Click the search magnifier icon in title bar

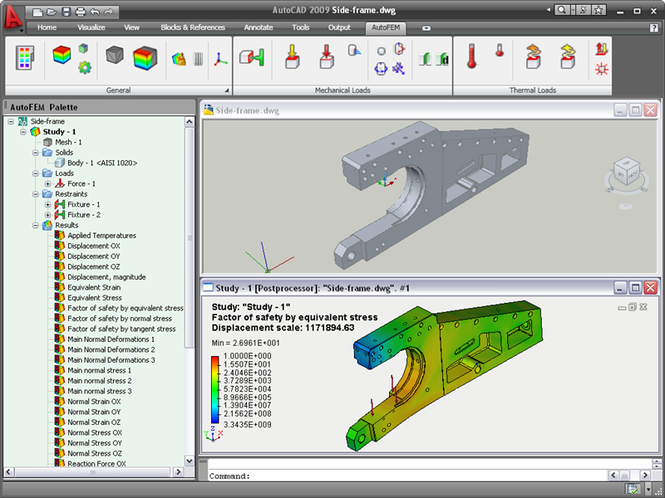[562, 11]
